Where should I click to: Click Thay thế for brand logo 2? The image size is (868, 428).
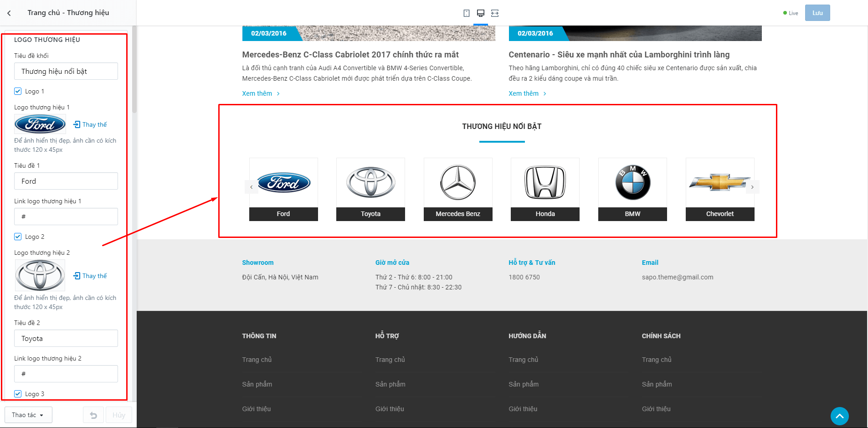click(90, 276)
